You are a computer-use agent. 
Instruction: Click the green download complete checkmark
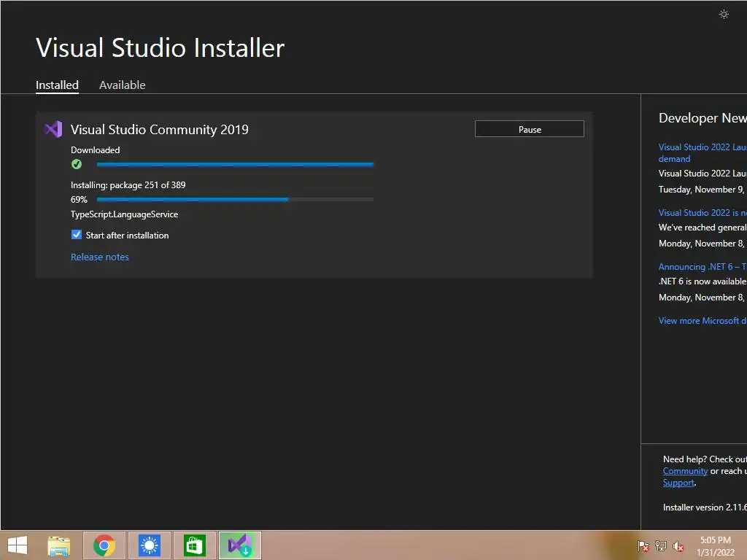click(x=76, y=164)
